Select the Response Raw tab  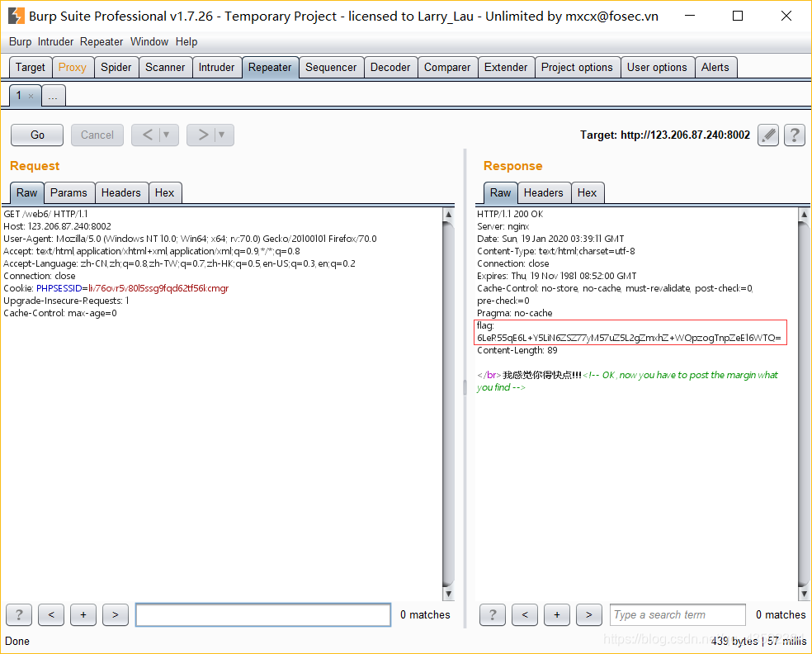501,192
